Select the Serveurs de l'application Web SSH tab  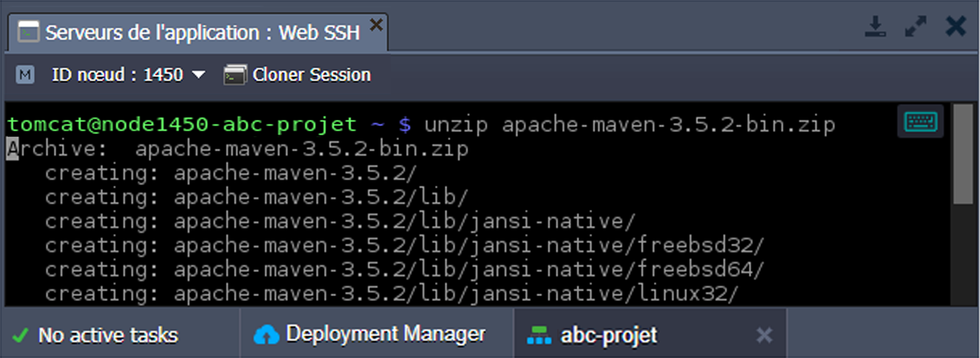202,33
